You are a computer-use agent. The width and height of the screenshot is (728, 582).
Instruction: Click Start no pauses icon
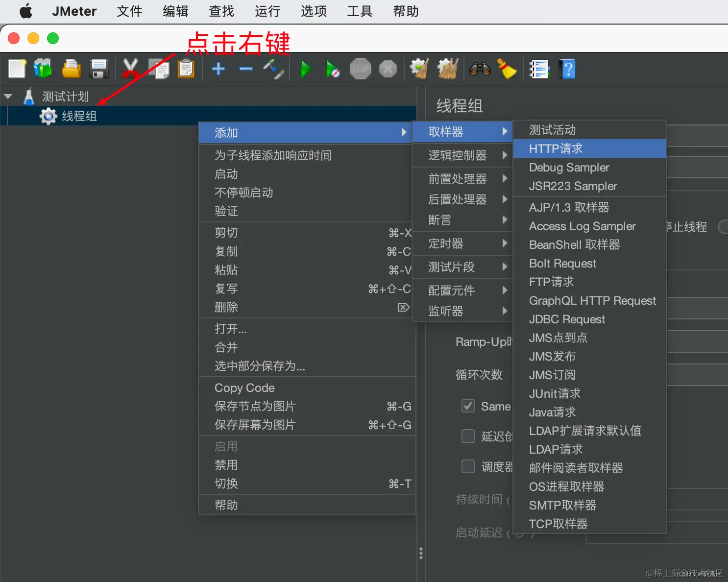point(333,69)
